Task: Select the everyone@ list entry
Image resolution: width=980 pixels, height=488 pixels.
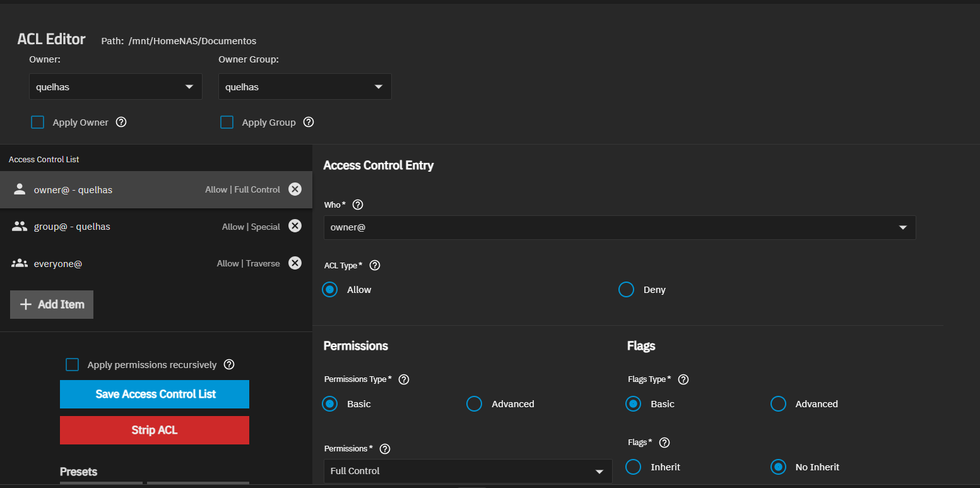Action: (114, 263)
